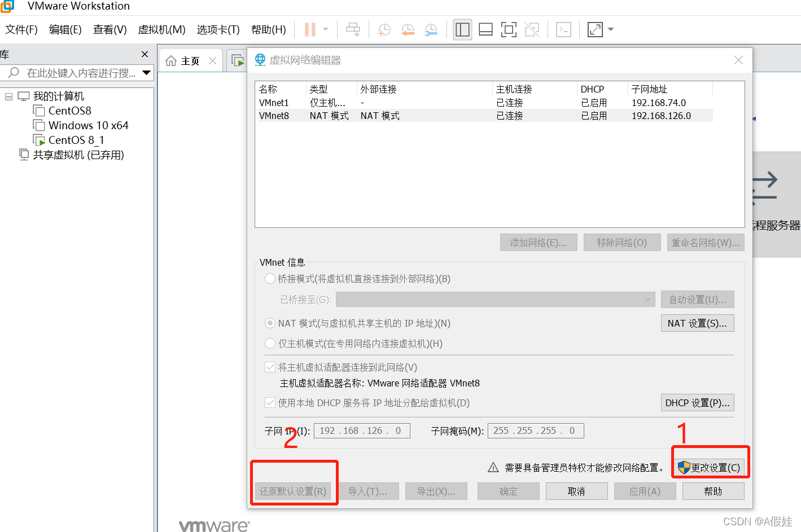The image size is (801, 532).
Task: Open the 查看(V) menu
Action: 110,29
